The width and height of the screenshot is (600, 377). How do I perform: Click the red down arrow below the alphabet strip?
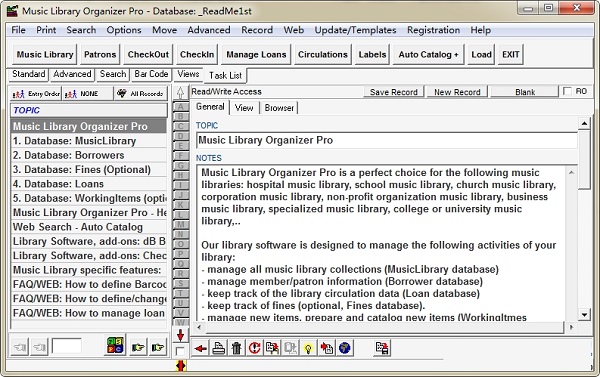(x=180, y=336)
